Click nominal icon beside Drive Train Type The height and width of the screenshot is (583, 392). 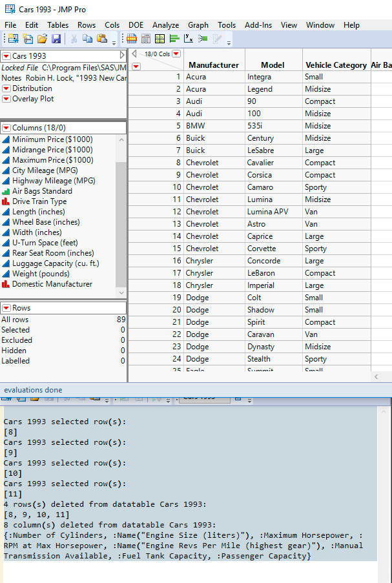(x=6, y=201)
